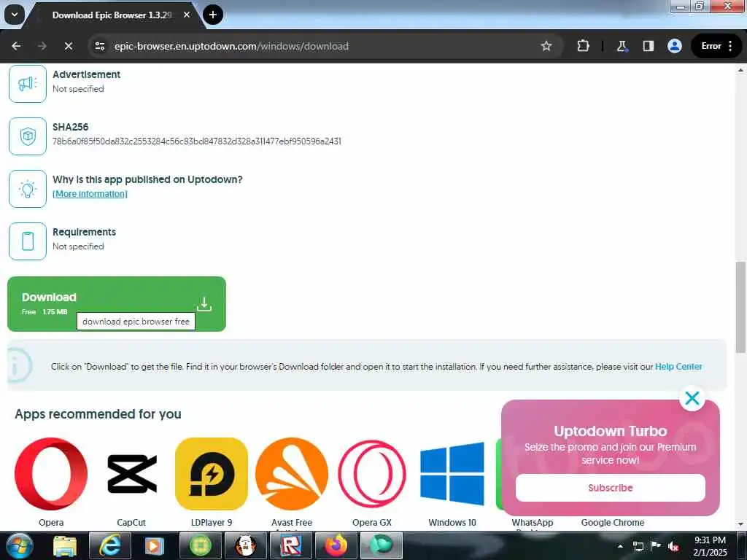The image size is (747, 560).
Task: Open Windows Explorer from taskbar
Action: click(65, 545)
